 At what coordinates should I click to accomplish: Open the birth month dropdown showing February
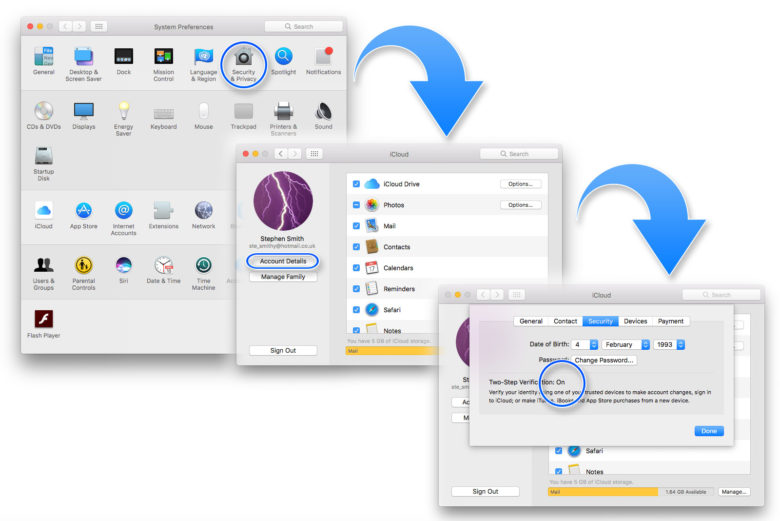click(x=626, y=344)
